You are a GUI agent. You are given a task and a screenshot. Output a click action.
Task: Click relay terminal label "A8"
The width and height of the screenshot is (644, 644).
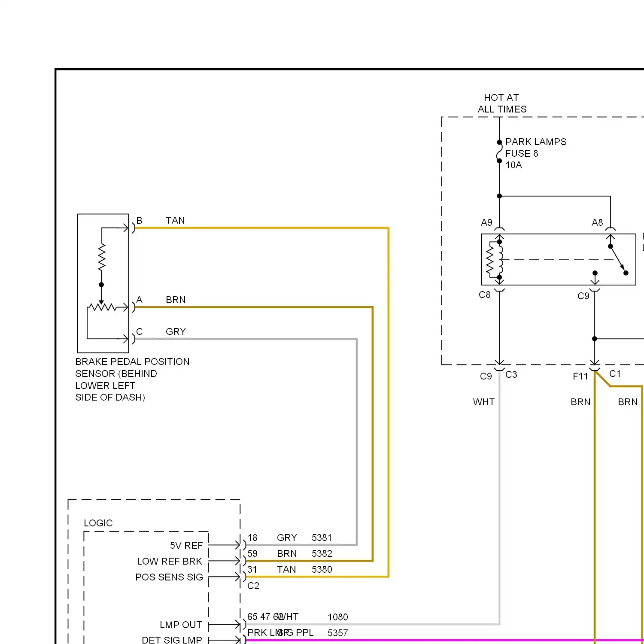point(597,222)
